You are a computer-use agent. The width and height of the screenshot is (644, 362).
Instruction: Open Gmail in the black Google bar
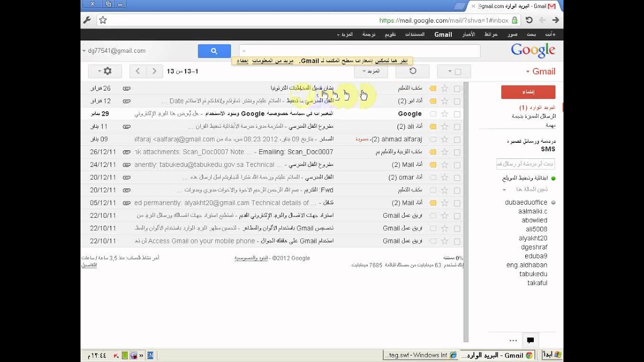(x=443, y=34)
